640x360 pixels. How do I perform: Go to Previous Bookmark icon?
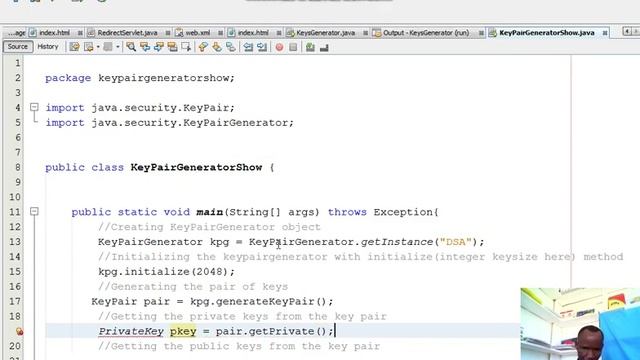(203, 47)
